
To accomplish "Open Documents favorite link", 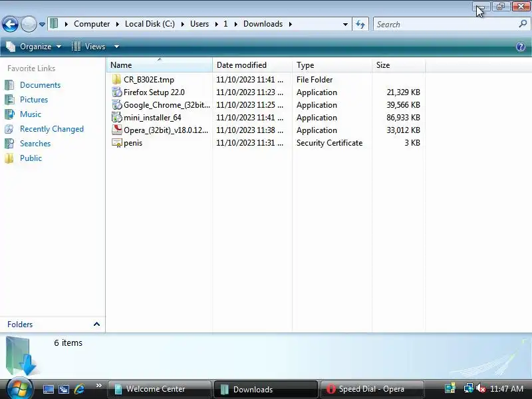I will click(x=40, y=85).
